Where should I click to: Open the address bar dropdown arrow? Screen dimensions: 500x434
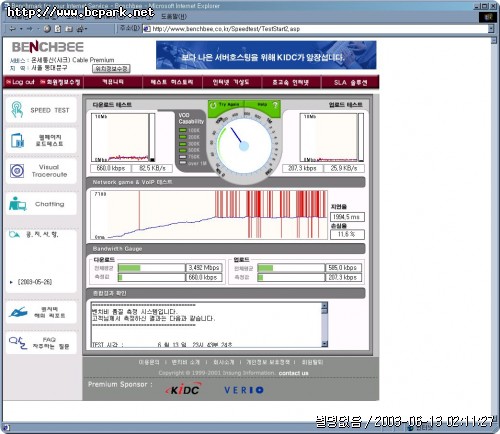pyautogui.click(x=491, y=29)
